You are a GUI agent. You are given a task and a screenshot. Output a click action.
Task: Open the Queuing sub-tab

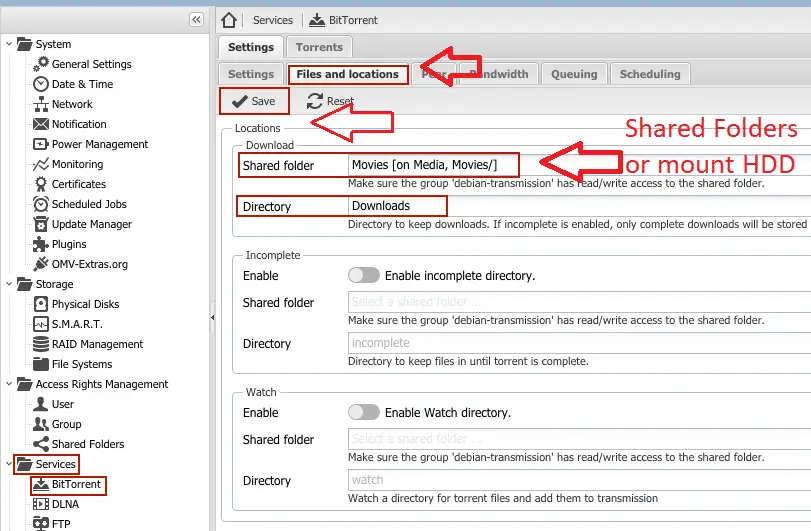574,74
